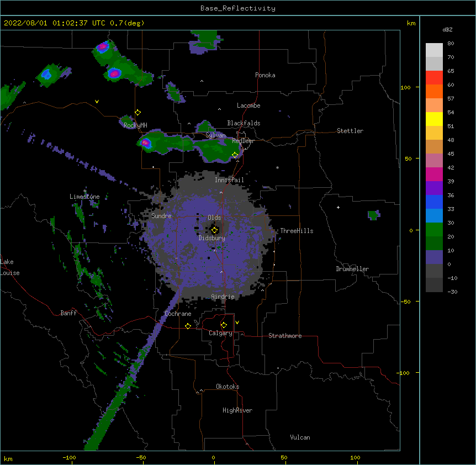Click the yellow diamond marker at Calgary
476x465 pixels.
(x=224, y=325)
